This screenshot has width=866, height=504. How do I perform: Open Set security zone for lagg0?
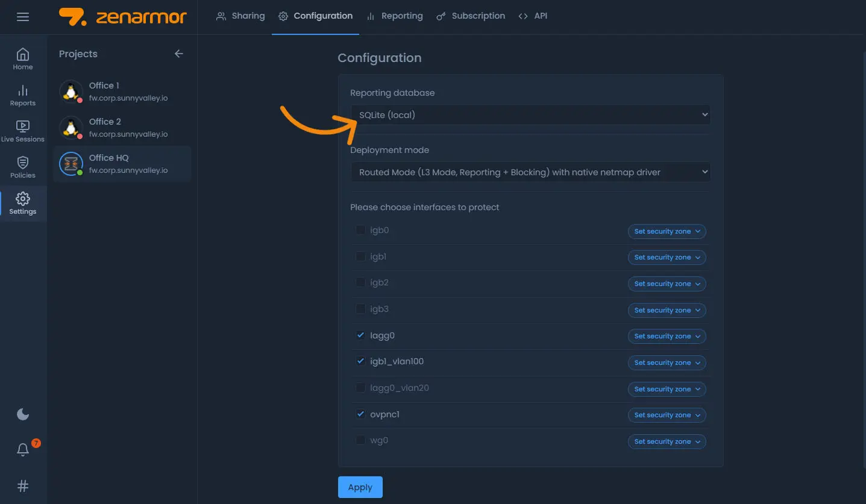667,337
